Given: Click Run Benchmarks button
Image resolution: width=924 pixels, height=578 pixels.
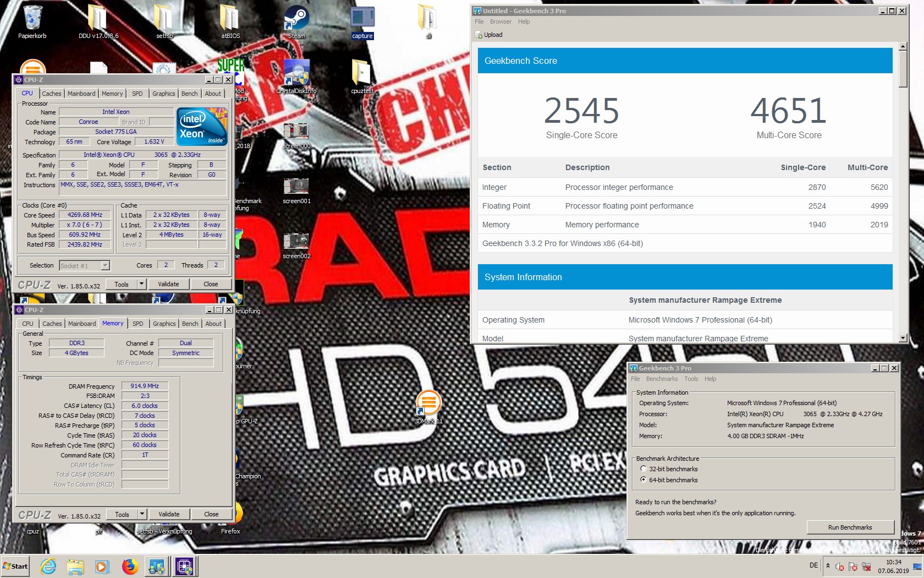Looking at the screenshot, I should 850,527.
